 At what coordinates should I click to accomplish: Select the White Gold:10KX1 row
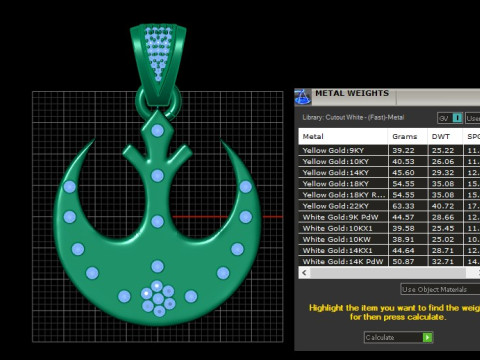pos(389,228)
